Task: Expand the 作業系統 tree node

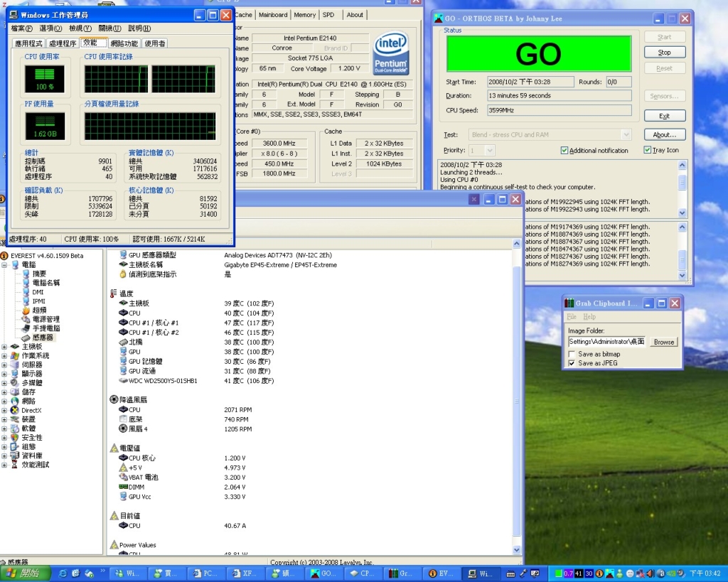Action: pos(4,355)
